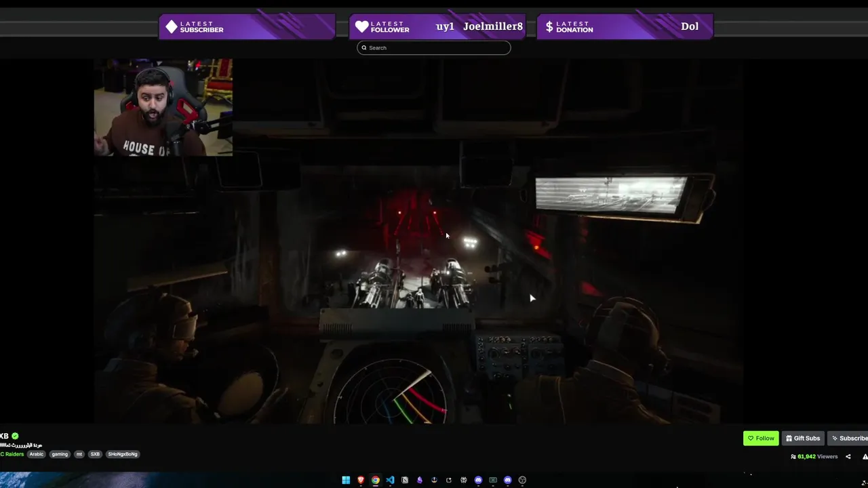Click the Gift Subs button

pyautogui.click(x=803, y=439)
